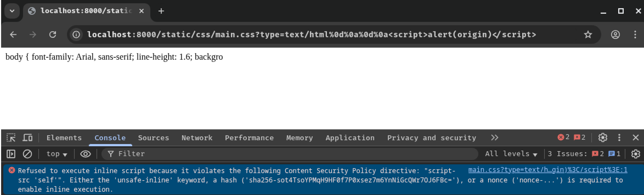Image resolution: width=644 pixels, height=195 pixels.
Task: Open the Chrome profile icon
Action: pyautogui.click(x=615, y=35)
